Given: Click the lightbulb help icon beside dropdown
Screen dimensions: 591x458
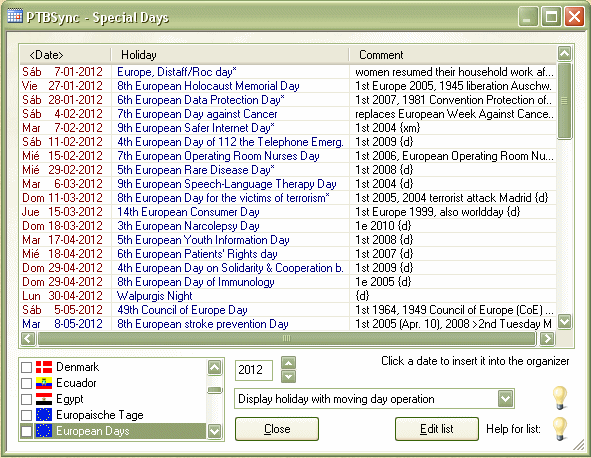Looking at the screenshot, I should [x=560, y=398].
